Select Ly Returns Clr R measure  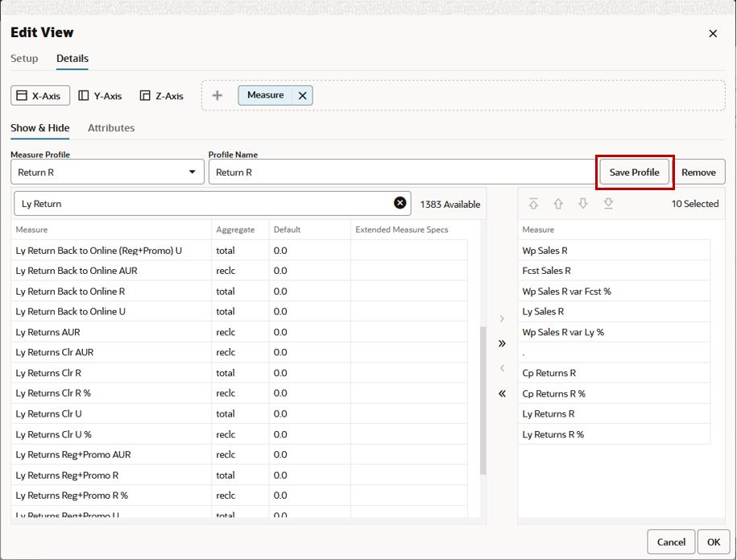point(239,373)
